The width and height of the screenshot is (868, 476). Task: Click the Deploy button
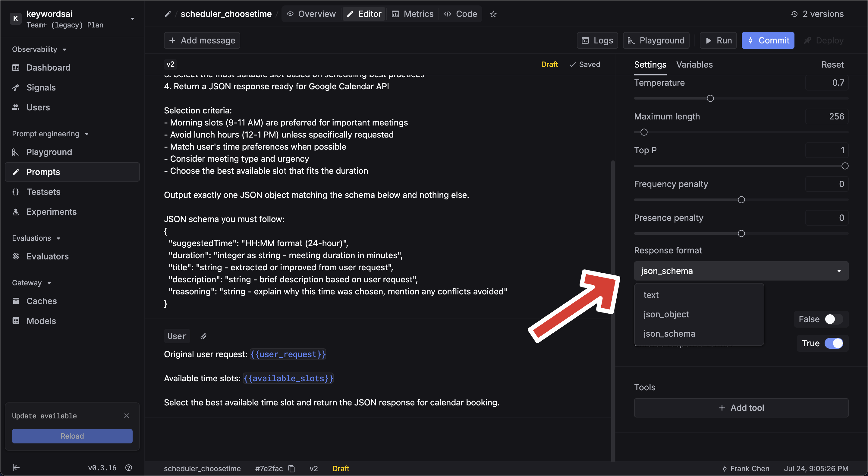tap(823, 40)
